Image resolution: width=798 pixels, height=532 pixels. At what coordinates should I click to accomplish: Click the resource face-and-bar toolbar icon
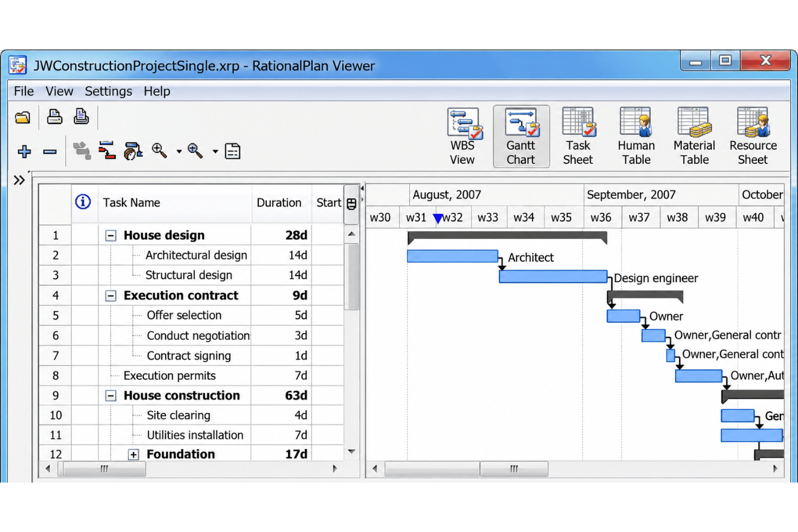coord(133,151)
